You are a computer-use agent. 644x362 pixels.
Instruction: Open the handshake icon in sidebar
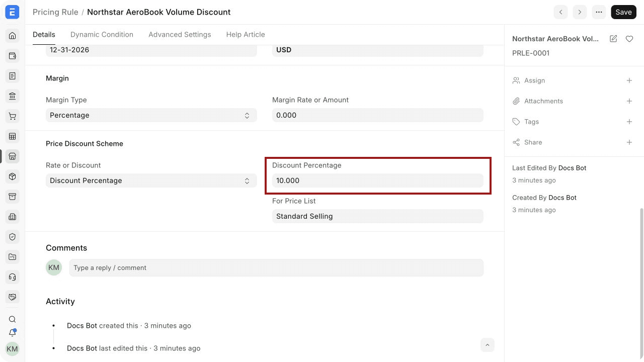tap(13, 297)
